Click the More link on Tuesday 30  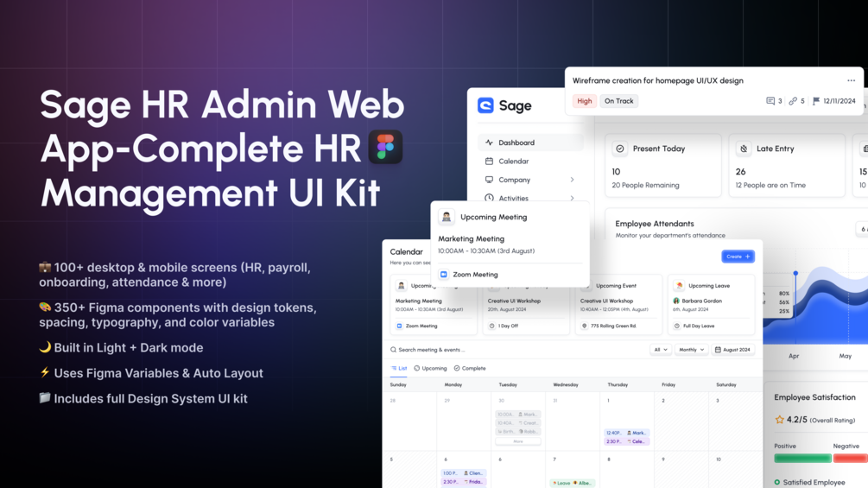coord(518,441)
